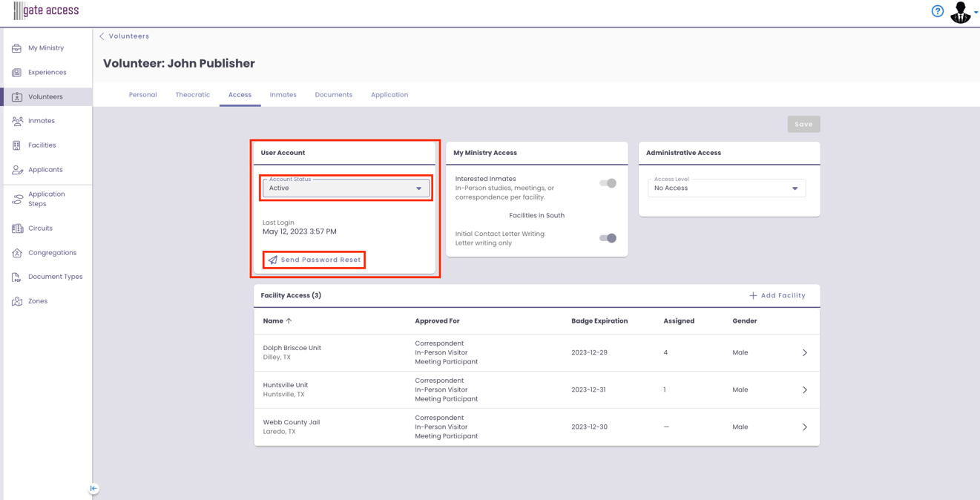Collapse the sidebar with the arrow icon
Image resolution: width=980 pixels, height=500 pixels.
(93, 488)
